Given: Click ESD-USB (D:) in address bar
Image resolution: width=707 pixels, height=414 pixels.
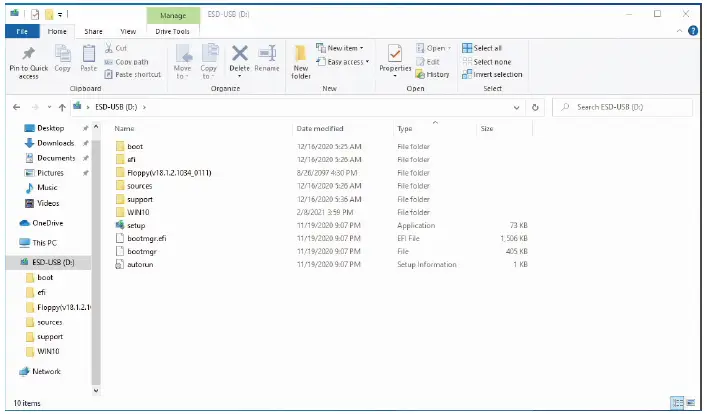Looking at the screenshot, I should pyautogui.click(x=116, y=107).
